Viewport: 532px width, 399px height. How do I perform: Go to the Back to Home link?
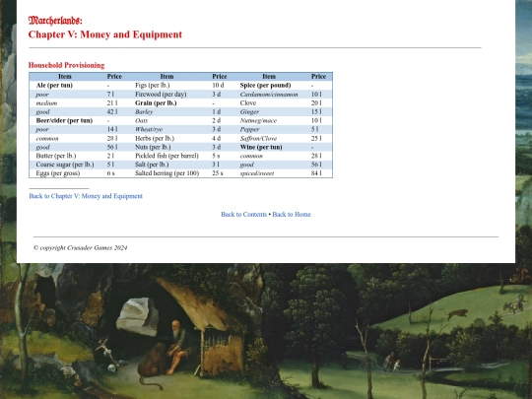click(x=292, y=215)
